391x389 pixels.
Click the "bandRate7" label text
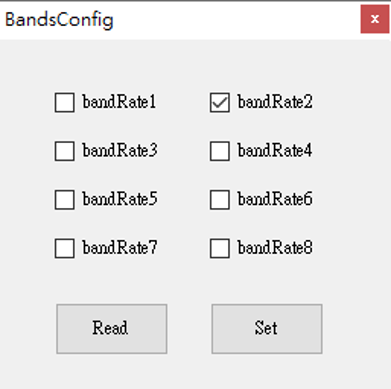[120, 248]
